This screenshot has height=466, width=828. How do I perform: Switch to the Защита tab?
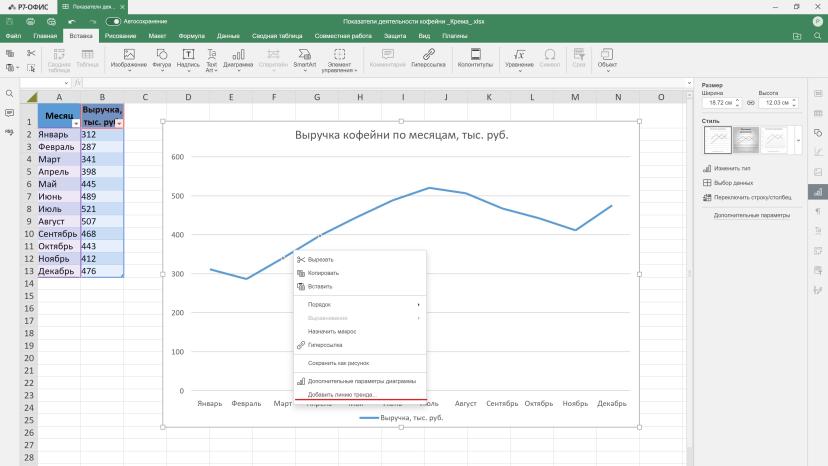(x=395, y=36)
